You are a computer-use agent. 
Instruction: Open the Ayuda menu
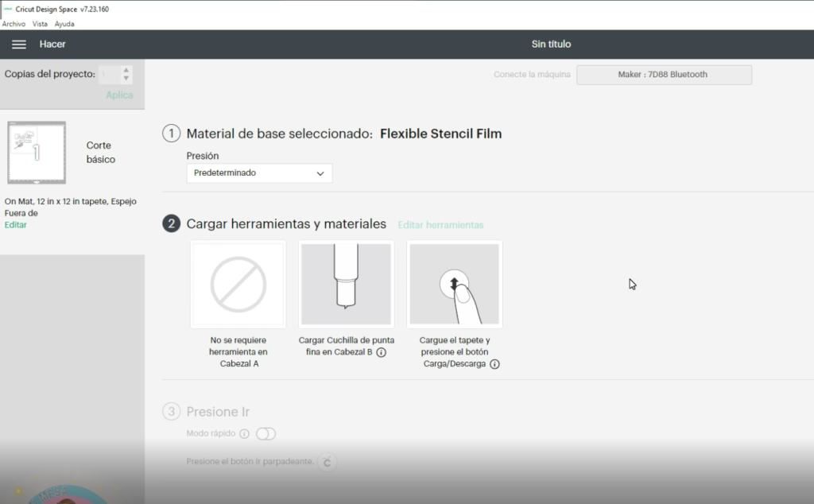point(64,24)
